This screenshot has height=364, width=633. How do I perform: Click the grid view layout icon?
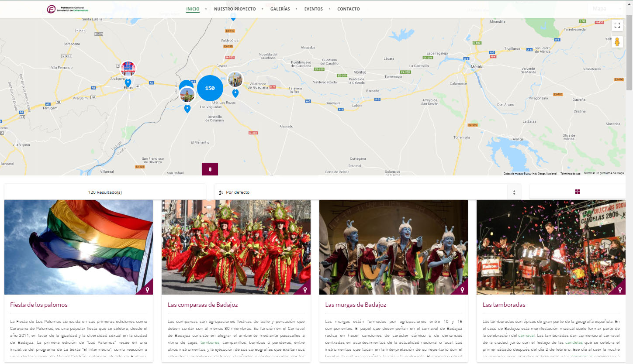[578, 192]
